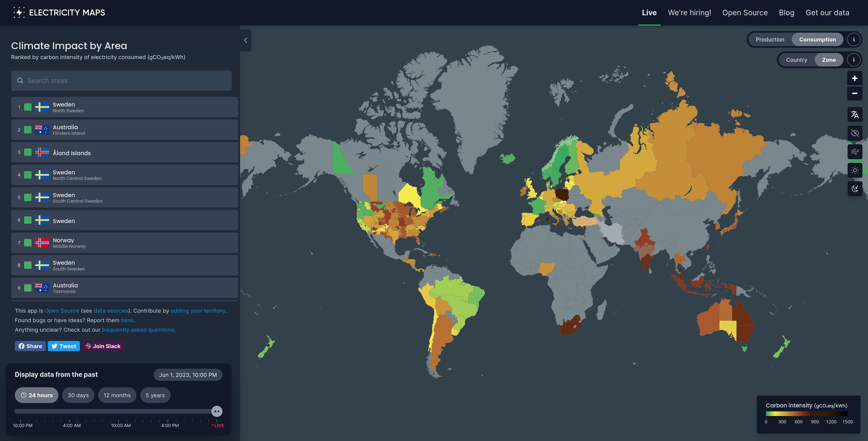Viewport: 868px width, 441px height.
Task: Click info icon next to Consumption toggle
Action: tap(853, 40)
